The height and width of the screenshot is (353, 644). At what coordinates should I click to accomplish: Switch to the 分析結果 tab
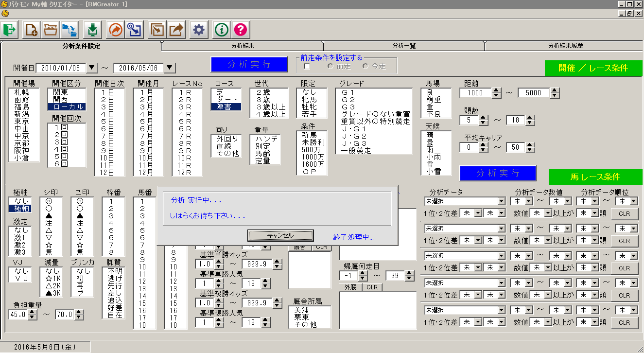pos(243,46)
